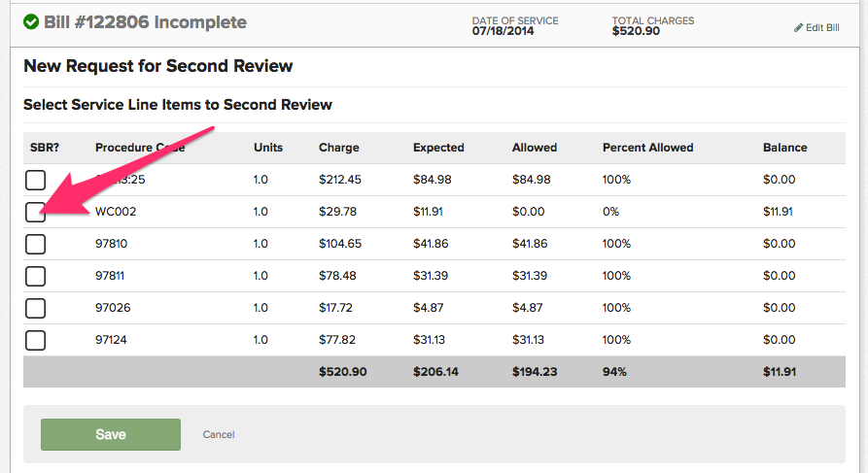Click the pencil icon beside Edit Bill
The width and height of the screenshot is (868, 473).
pos(799,28)
